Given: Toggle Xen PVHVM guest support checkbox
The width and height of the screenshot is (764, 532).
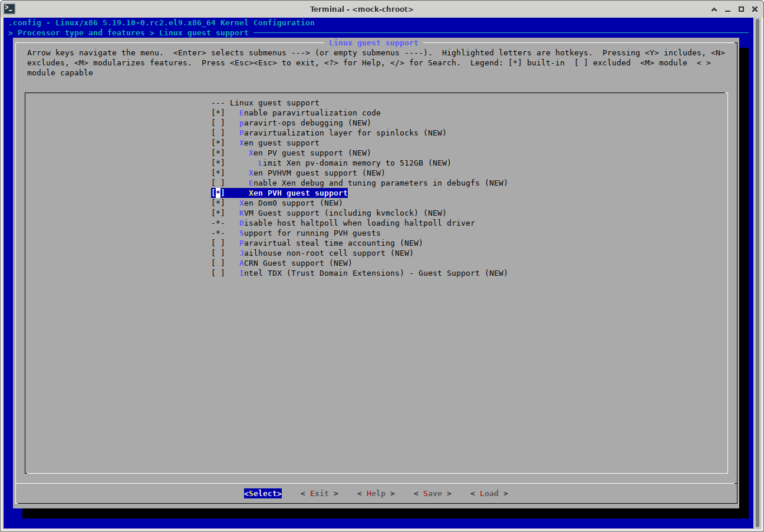Looking at the screenshot, I should [218, 173].
